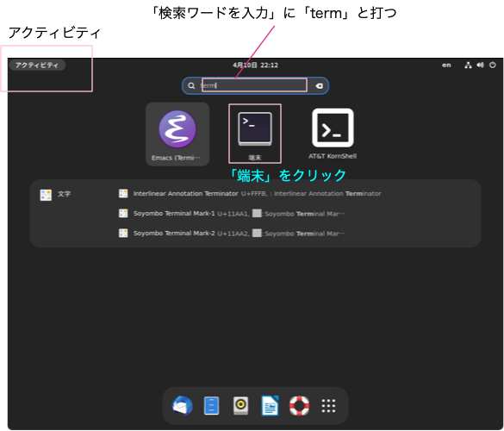Select Interlinear Annotation Terminator character result
The image size is (504, 431).
(250, 194)
